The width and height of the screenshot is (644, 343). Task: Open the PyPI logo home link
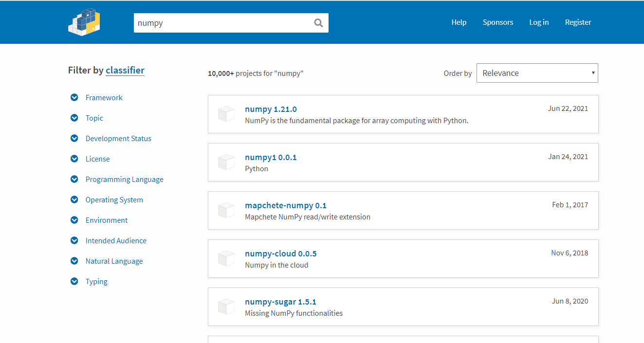point(84,22)
